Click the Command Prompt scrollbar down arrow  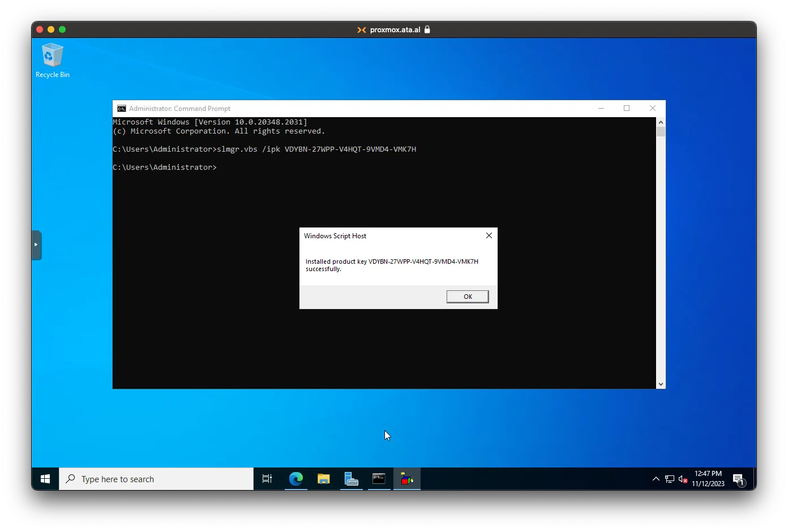coord(661,384)
